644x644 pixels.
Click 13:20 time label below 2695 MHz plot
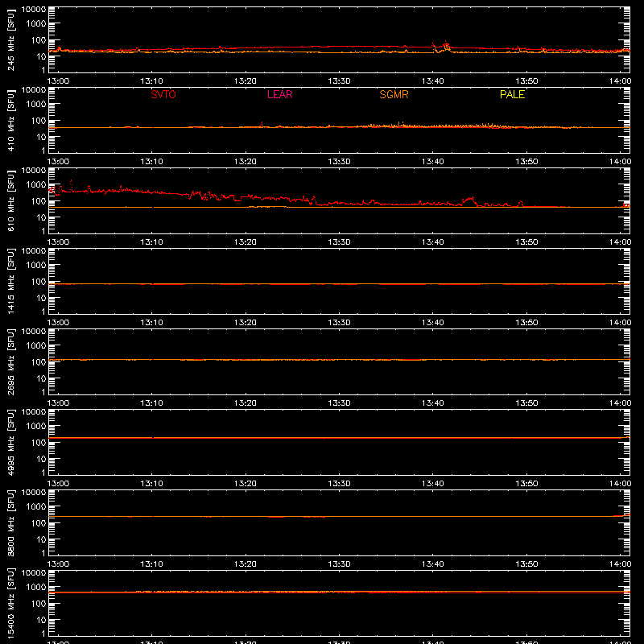click(246, 403)
